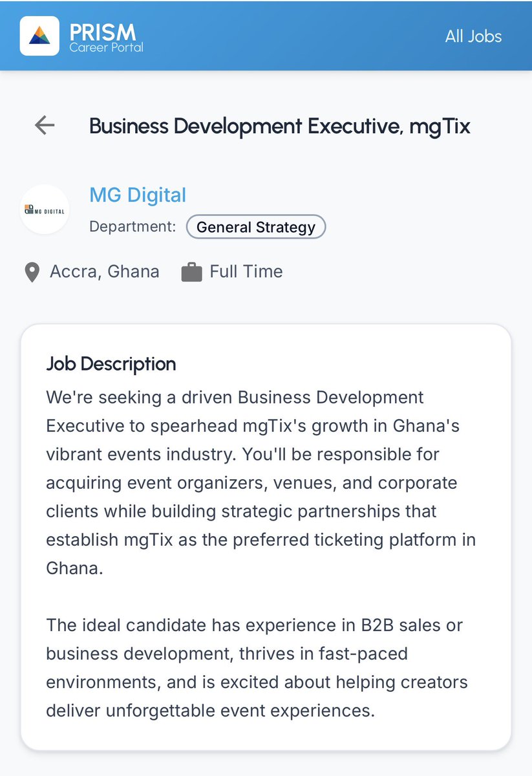The image size is (532, 776).
Task: Open the MG Digital company logo
Action: 45,210
